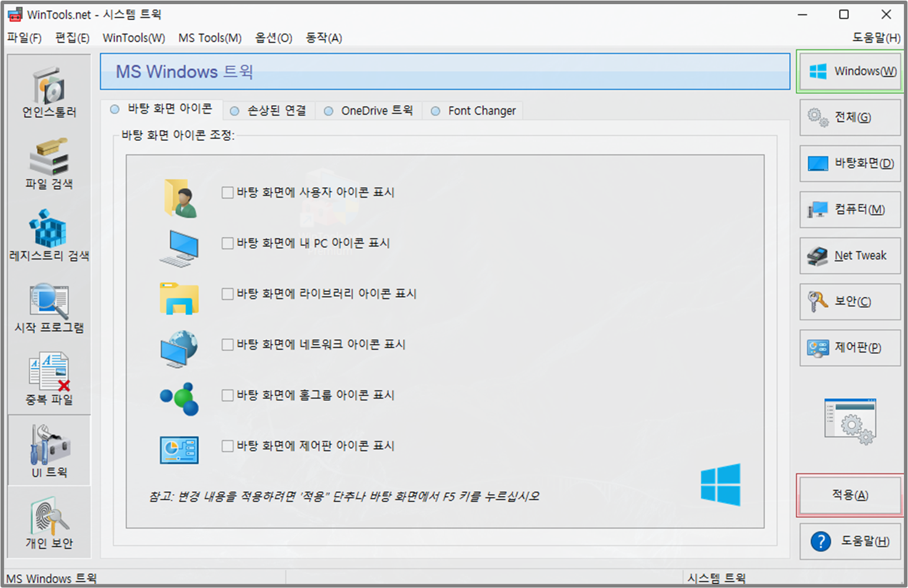The image size is (908, 588).
Task: Click the WinTools.net title bar app icon
Action: pos(15,14)
